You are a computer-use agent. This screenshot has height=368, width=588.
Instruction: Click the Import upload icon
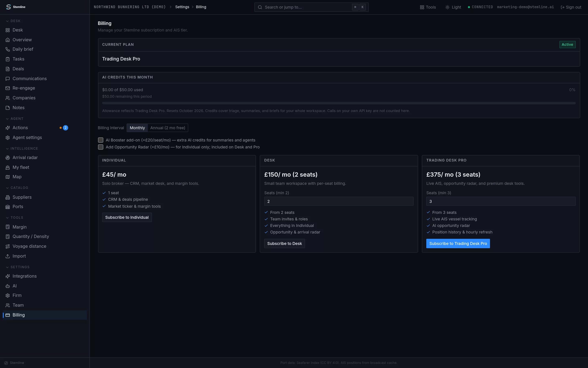click(x=8, y=256)
